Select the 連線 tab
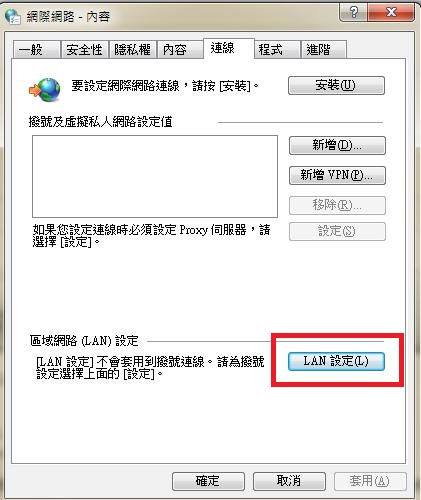 pos(229,49)
